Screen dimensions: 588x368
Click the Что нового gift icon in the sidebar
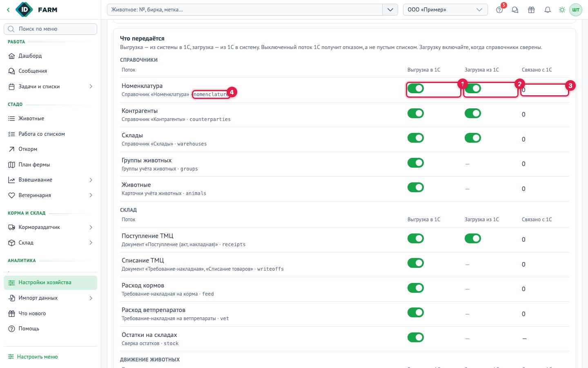click(11, 314)
